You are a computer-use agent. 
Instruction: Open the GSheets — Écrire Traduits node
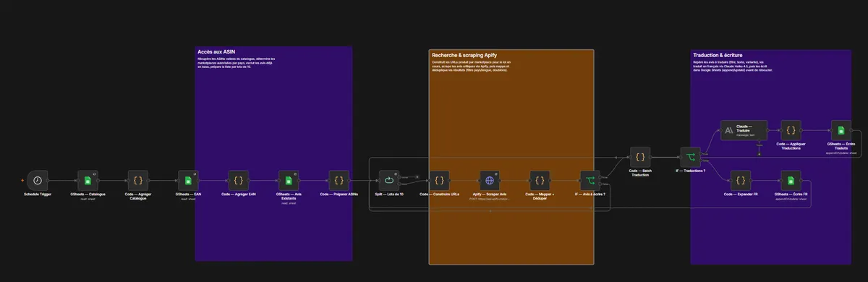(841, 131)
